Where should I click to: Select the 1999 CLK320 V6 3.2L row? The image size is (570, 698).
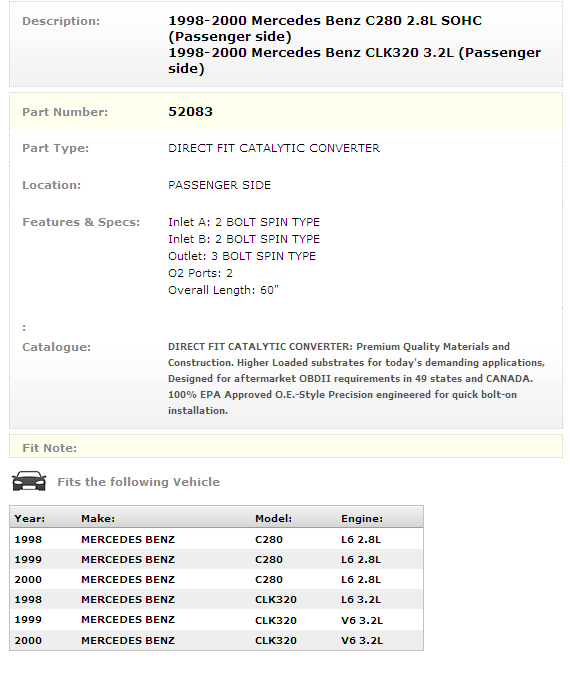pos(216,620)
